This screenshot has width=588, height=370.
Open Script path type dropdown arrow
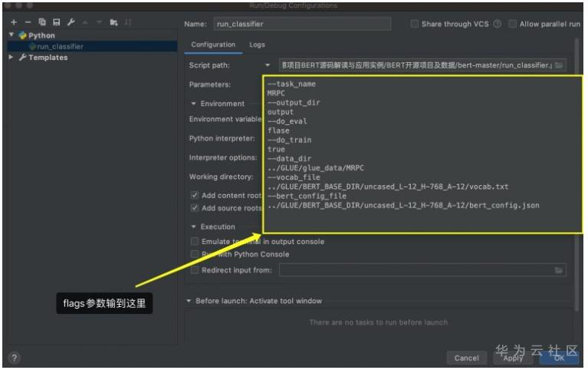click(x=268, y=65)
